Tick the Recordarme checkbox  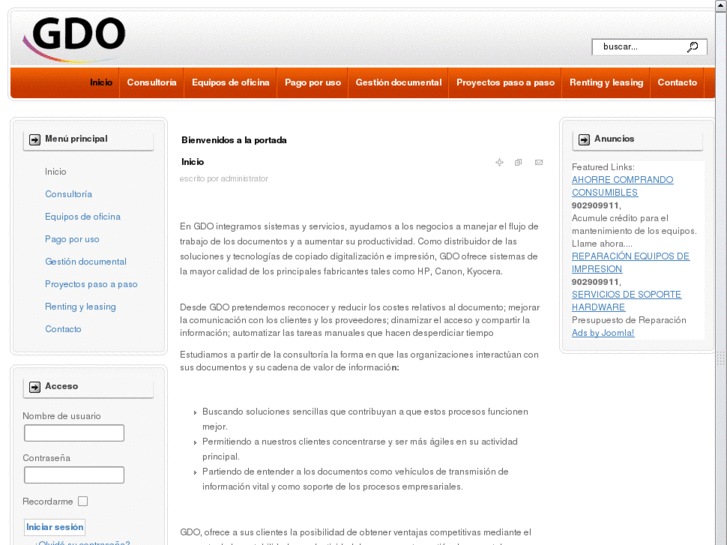point(83,501)
